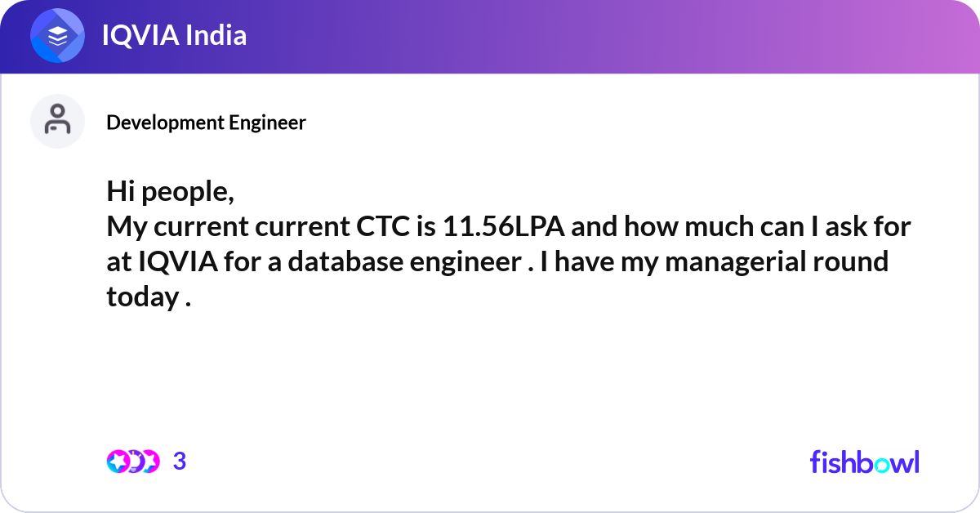The width and height of the screenshot is (980, 513).
Task: Open the IQVIA India bowl title
Action: click(x=174, y=36)
